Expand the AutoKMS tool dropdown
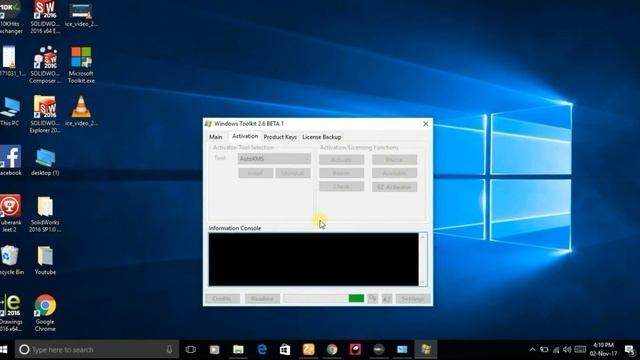 tap(274, 159)
